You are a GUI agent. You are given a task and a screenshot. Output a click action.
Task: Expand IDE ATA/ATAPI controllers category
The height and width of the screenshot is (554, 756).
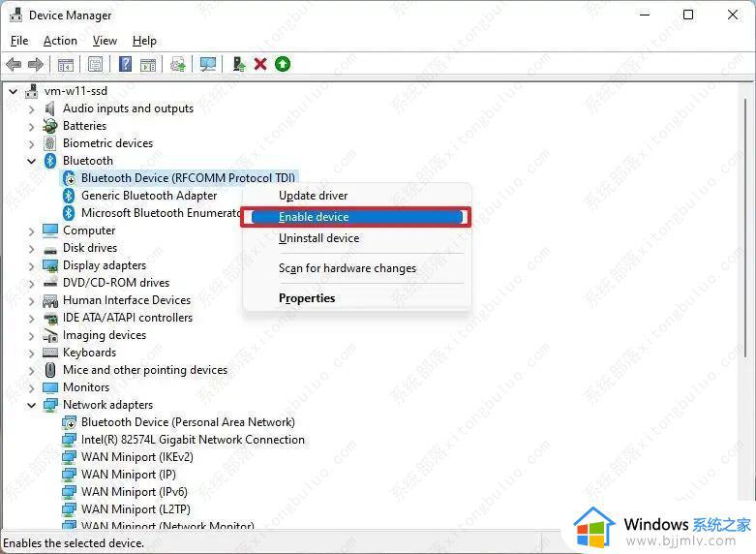(32, 318)
